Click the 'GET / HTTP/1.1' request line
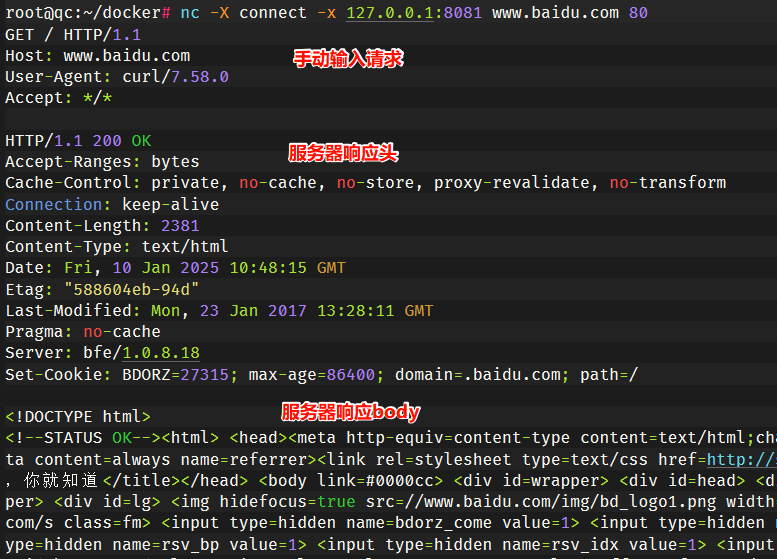 point(73,35)
